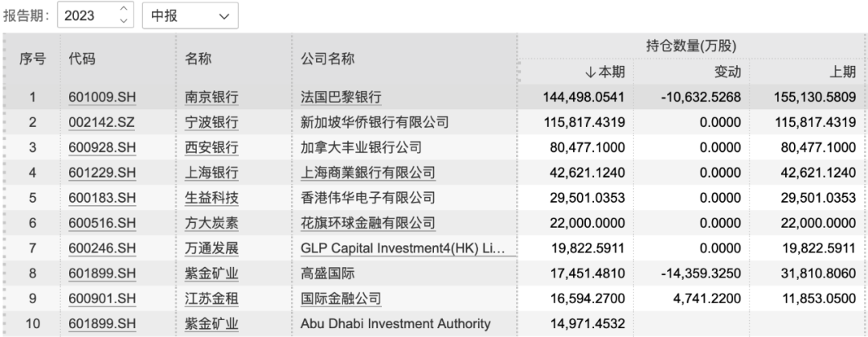Open the 南京银行 stock name link
Image resolution: width=868 pixels, height=337 pixels.
(x=211, y=98)
